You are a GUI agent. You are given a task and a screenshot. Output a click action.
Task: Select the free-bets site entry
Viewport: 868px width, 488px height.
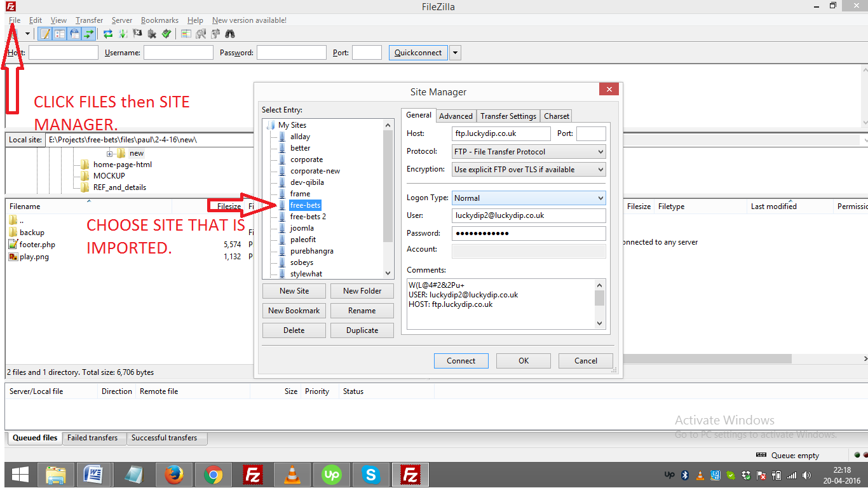coord(306,205)
